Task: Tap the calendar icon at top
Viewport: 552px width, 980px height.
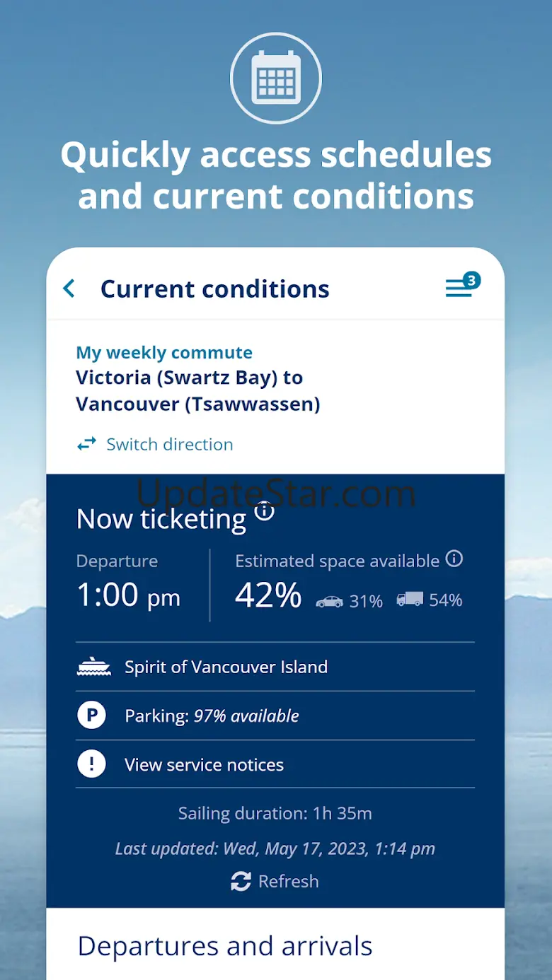Action: coord(276,78)
